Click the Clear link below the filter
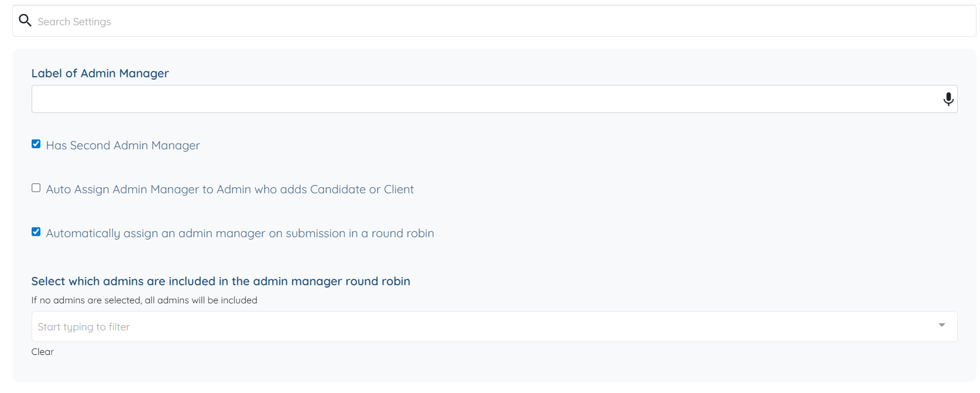Image resolution: width=980 pixels, height=393 pixels. pos(43,352)
